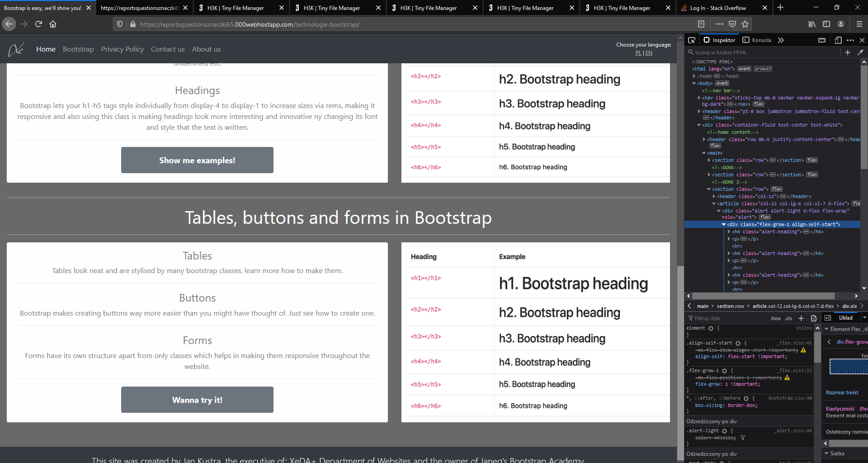Expand the <nav class="sticky-top"> node
This screenshot has width=868, height=463.
click(x=699, y=98)
